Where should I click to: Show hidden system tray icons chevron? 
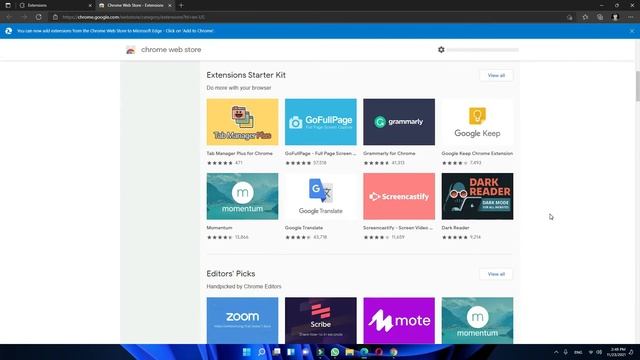556,352
